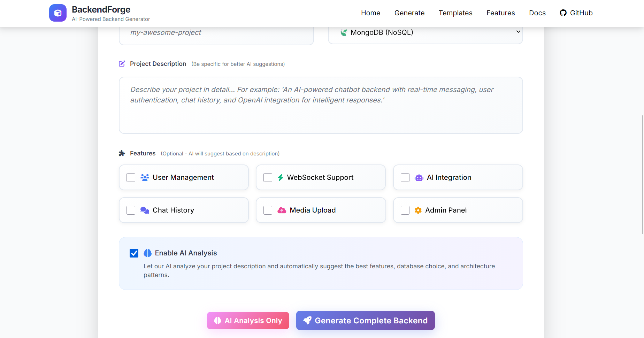Click the 'Optional - AI will suggest' hint text
The height and width of the screenshot is (338, 644).
220,154
